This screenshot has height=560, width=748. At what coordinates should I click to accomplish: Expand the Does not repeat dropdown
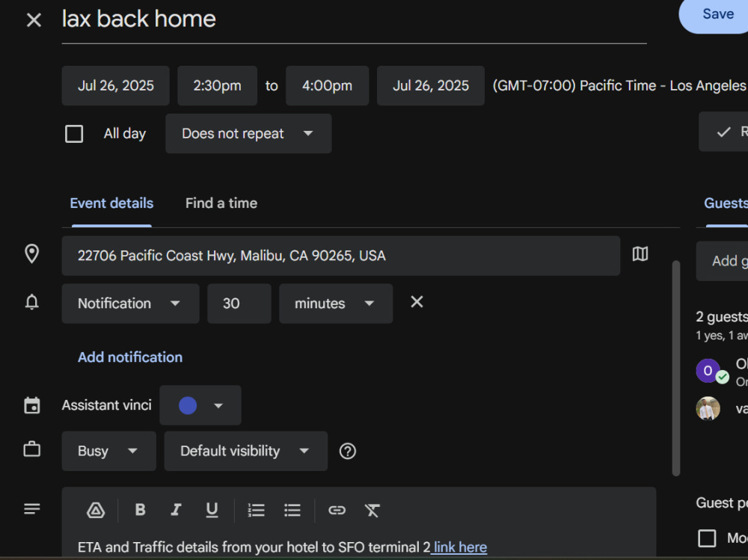(248, 134)
